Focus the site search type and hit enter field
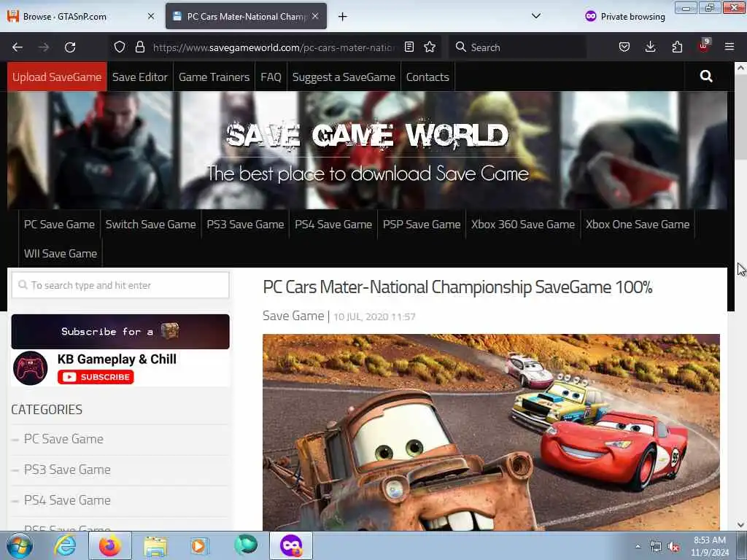 [x=120, y=285]
